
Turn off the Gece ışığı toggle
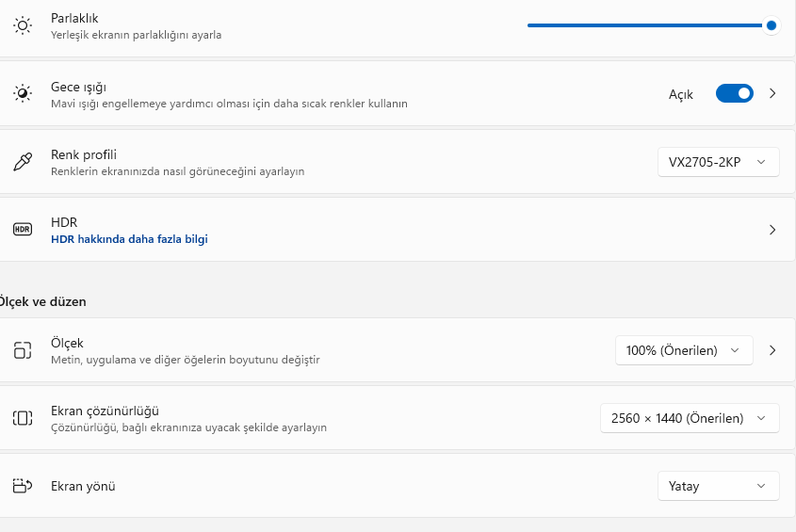point(735,93)
